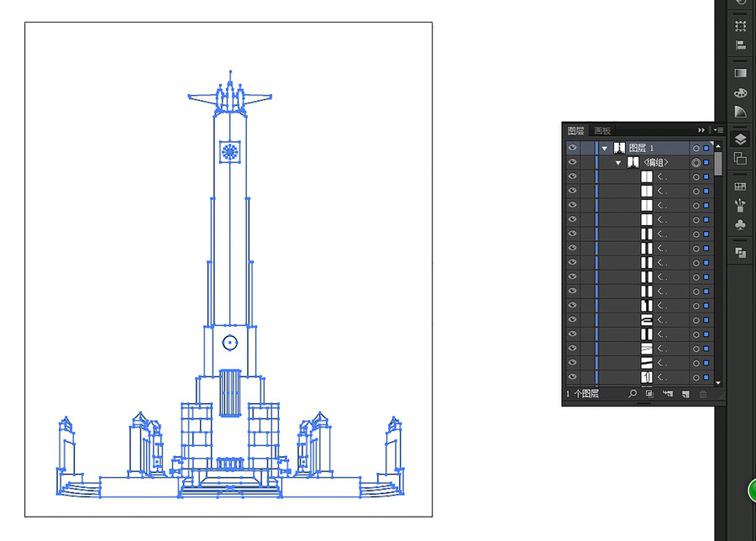756x541 pixels.
Task: Click blue selection square of <编组>
Action: (x=706, y=162)
